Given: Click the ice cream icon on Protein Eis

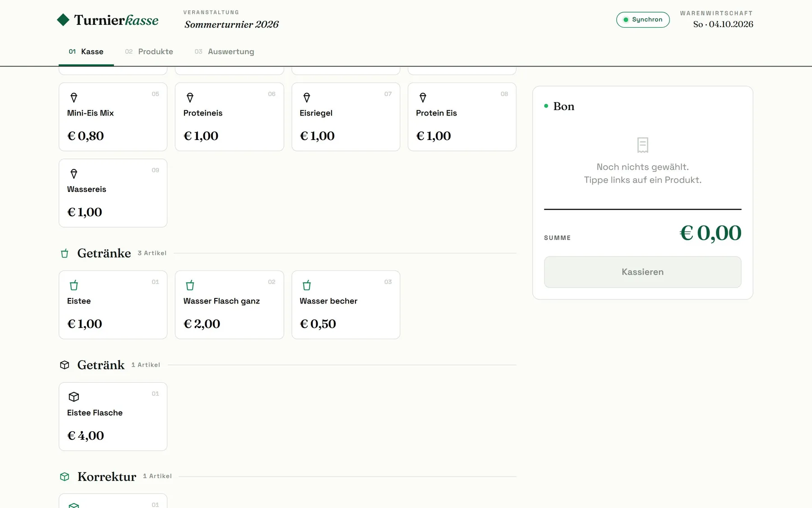Looking at the screenshot, I should [x=423, y=98].
